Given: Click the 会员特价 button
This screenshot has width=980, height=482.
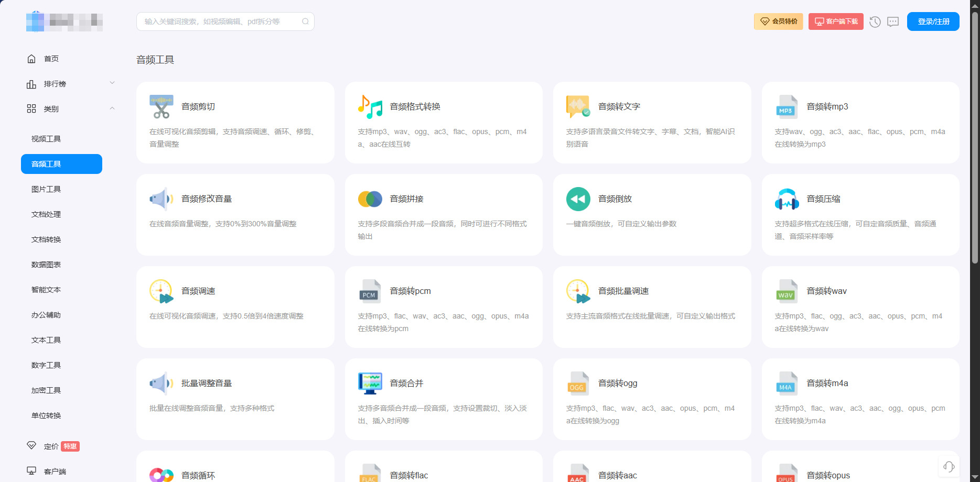Looking at the screenshot, I should (779, 21).
